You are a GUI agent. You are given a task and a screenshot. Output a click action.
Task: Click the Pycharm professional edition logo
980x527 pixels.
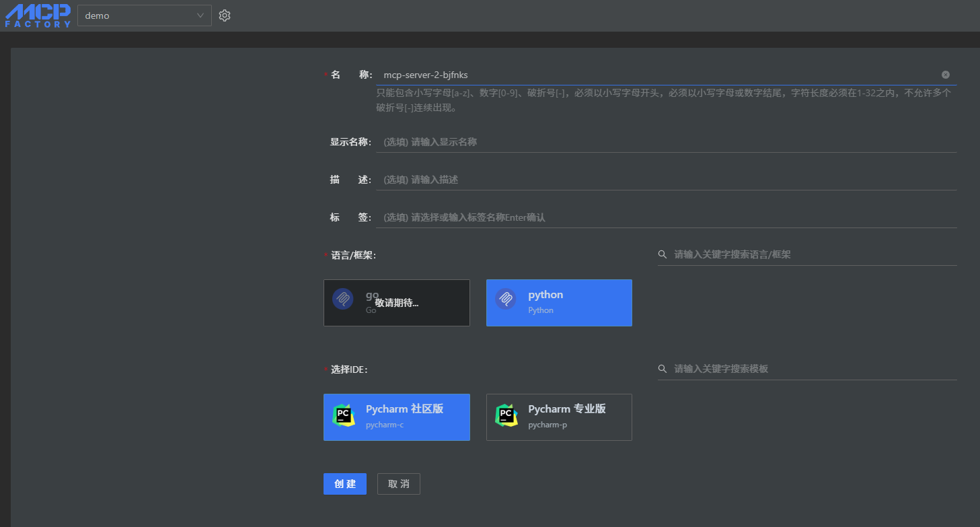[x=506, y=415]
